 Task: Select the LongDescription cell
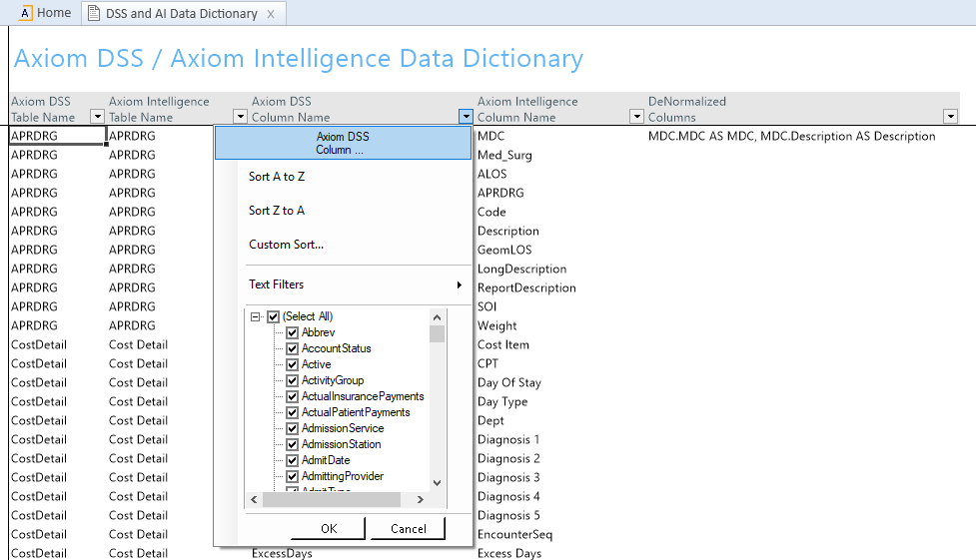click(522, 269)
